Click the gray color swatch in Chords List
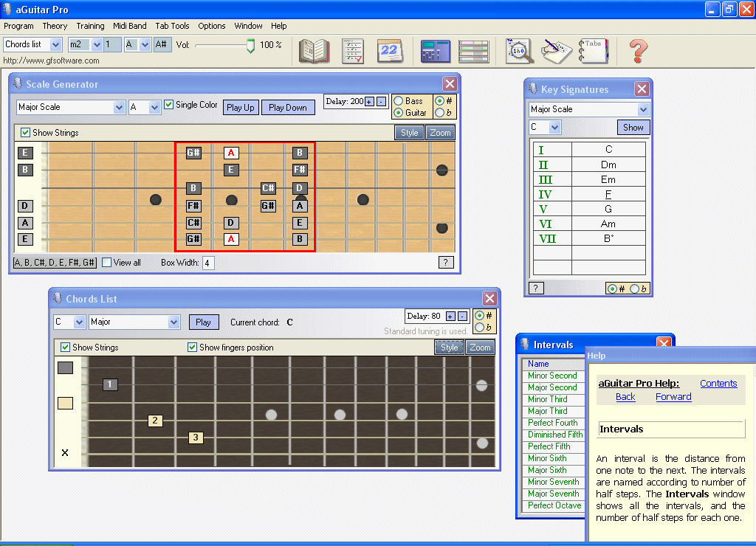 65,367
